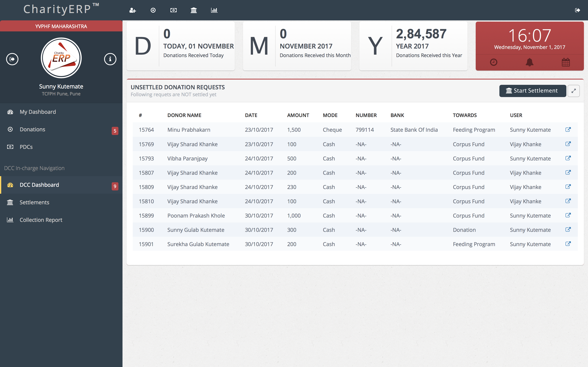Open the Settlements sidebar item
Screen dimensions: 588x367
click(34, 202)
